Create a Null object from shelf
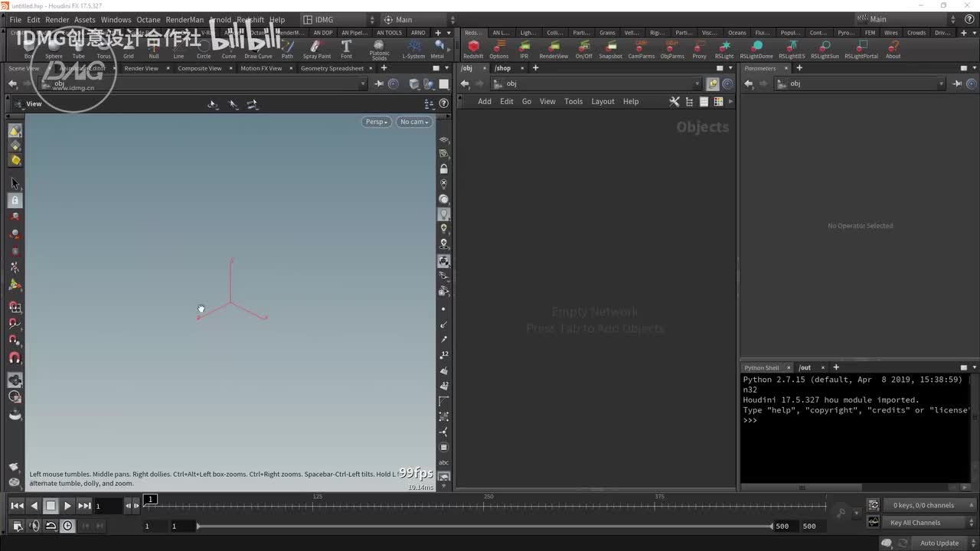 coord(154,50)
